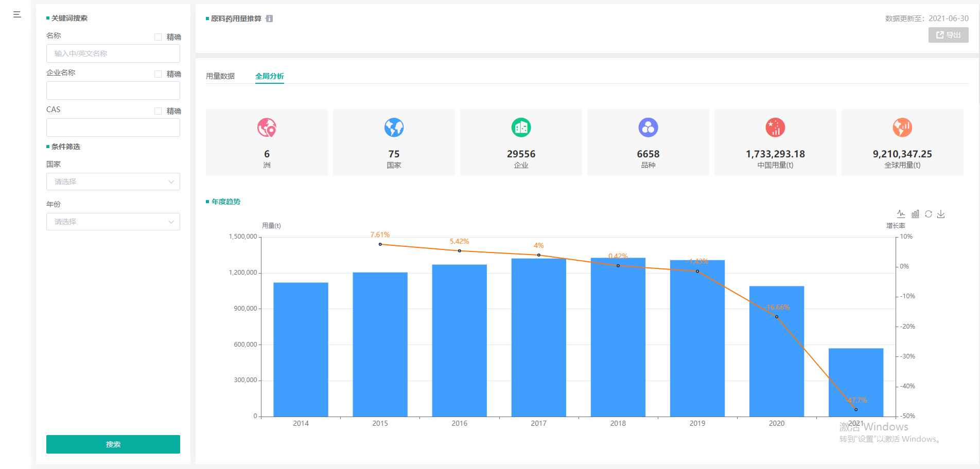Open the info icon beside 原料药用量推算

[x=269, y=19]
